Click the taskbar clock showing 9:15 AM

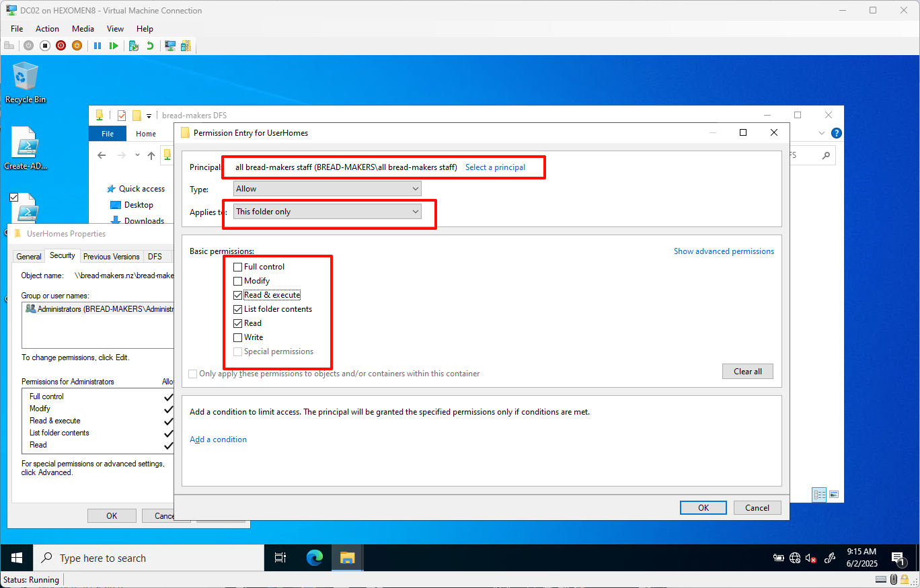[861, 557]
